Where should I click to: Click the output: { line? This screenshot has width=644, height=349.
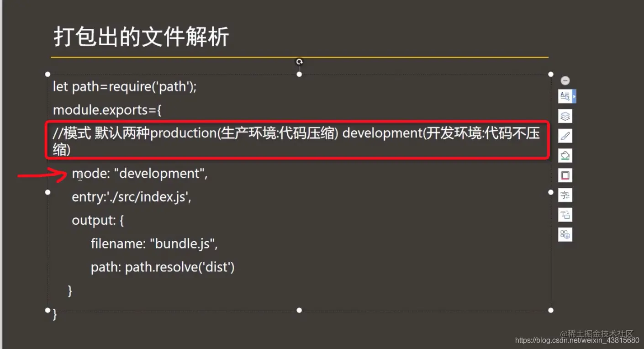click(98, 221)
